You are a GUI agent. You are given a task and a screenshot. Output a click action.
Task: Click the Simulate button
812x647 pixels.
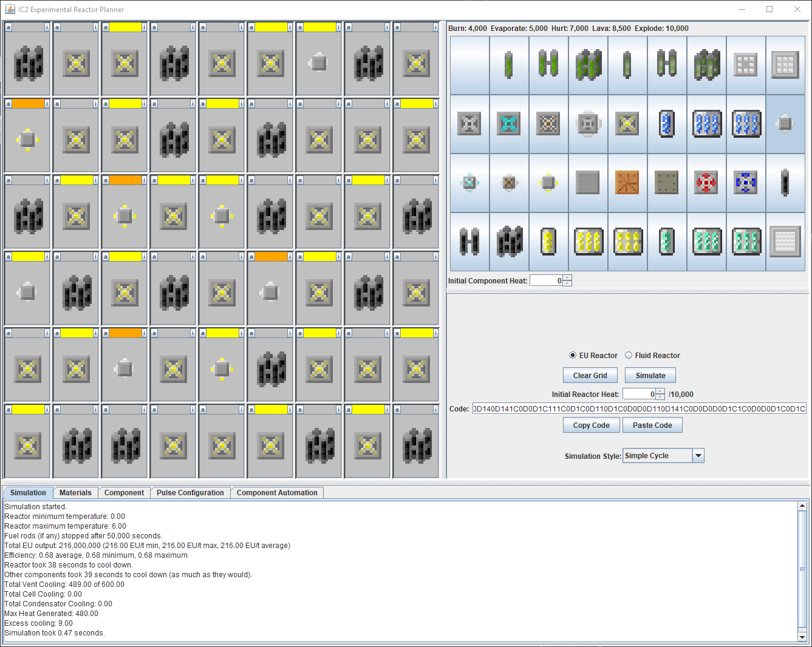click(x=650, y=376)
